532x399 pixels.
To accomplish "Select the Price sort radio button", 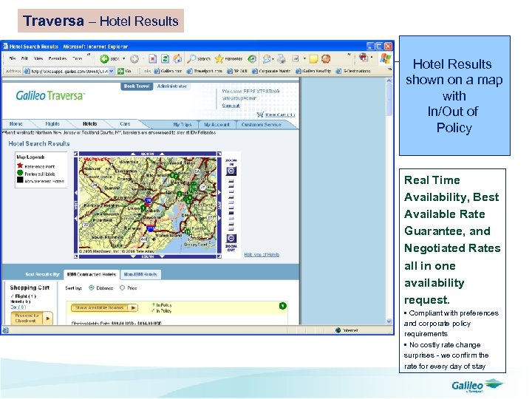I will (x=122, y=287).
